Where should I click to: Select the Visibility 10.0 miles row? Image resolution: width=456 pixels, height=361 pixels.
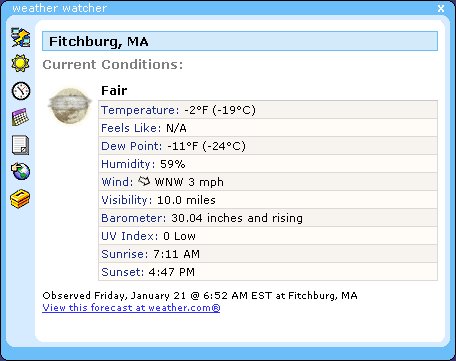pyautogui.click(x=268, y=200)
